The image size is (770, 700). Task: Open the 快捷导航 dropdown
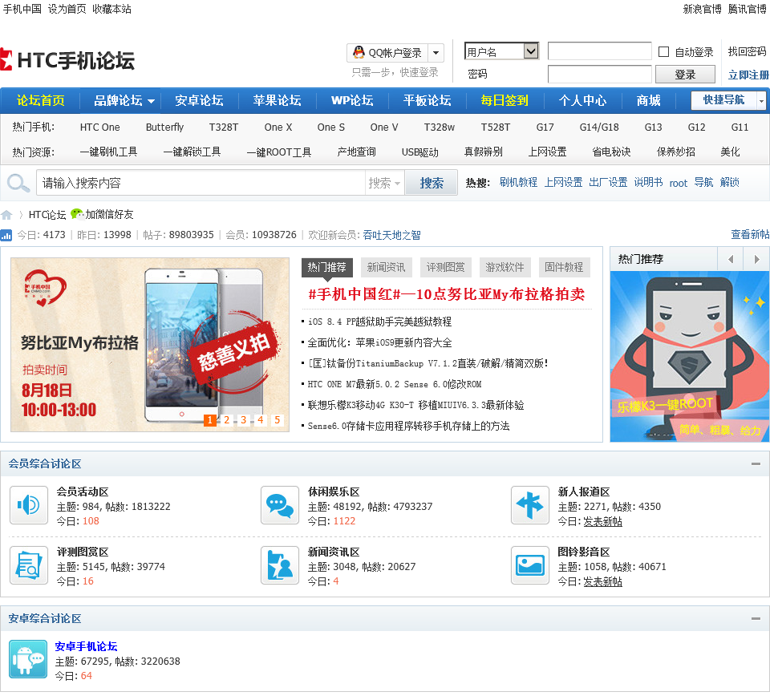point(761,101)
